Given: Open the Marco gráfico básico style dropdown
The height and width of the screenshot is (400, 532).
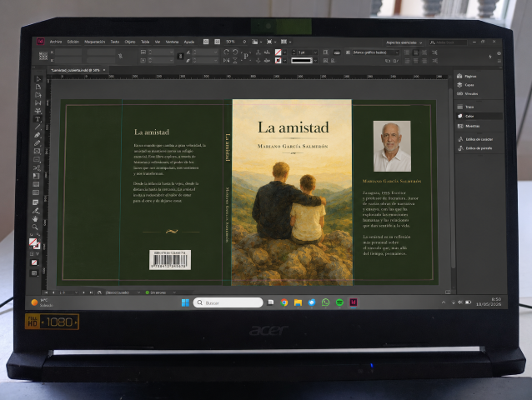Looking at the screenshot, I should tap(376, 52).
